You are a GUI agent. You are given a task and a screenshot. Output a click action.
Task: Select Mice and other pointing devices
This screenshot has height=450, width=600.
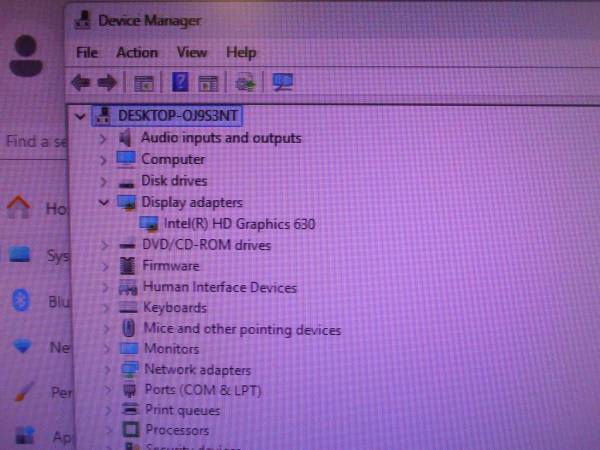pos(241,329)
